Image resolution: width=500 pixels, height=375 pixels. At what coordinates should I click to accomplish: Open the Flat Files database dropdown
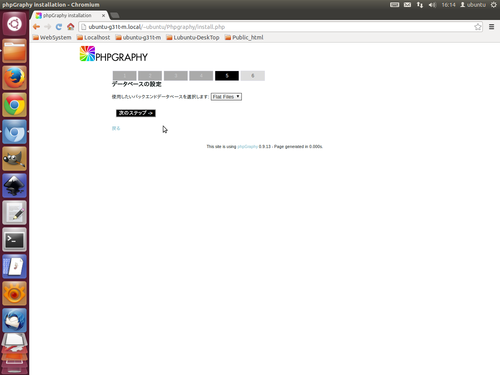tap(226, 97)
